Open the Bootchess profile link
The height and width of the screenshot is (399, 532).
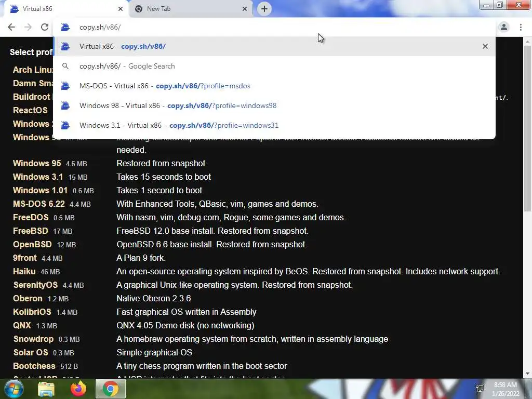(34, 366)
